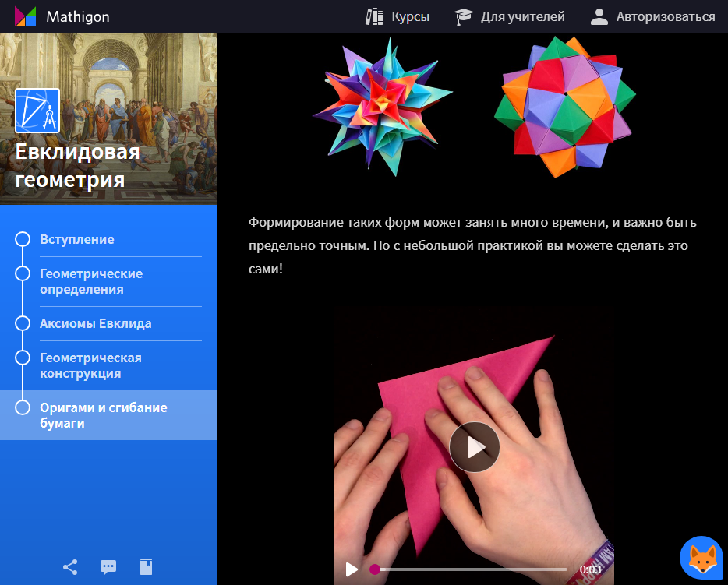The image size is (728, 585).
Task: Select the Аксиомы Евклида step circle
Action: tap(23, 324)
